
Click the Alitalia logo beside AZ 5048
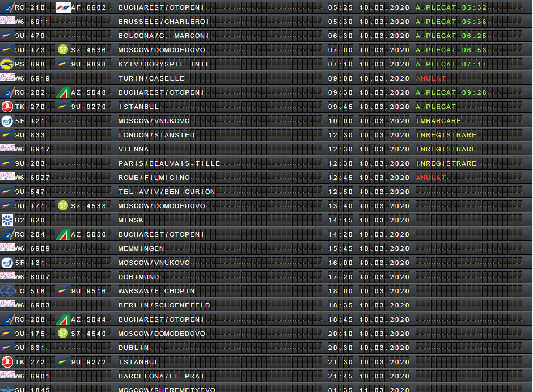point(63,92)
